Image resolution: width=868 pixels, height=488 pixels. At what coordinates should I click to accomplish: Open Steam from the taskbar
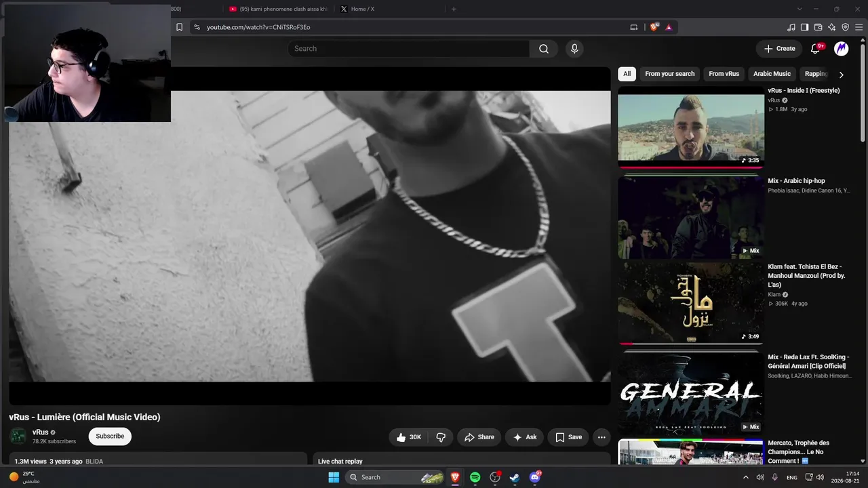pos(515,477)
